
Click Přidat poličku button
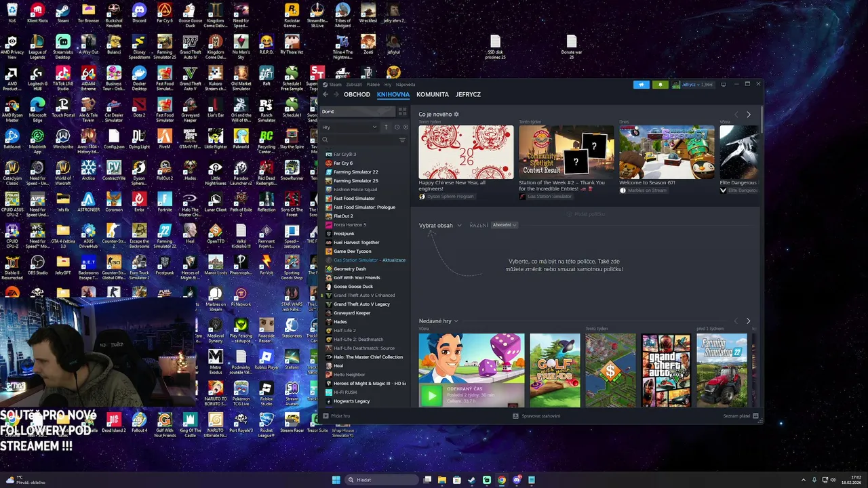tap(586, 214)
